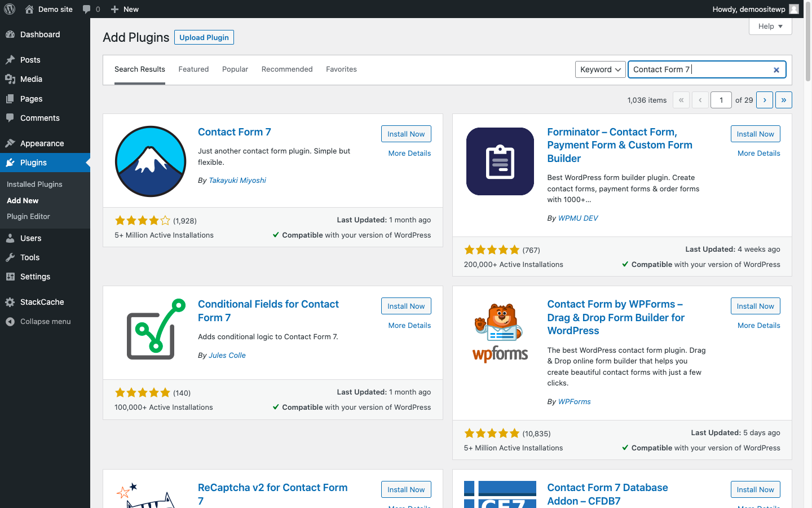812x508 pixels.
Task: Switch to the Featured tab
Action: (193, 69)
